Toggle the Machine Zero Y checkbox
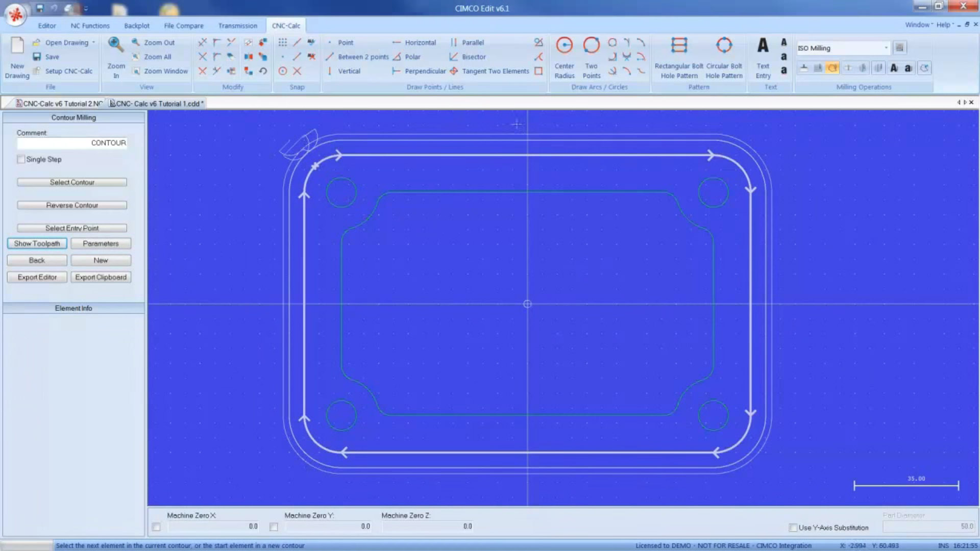The image size is (980, 551). [x=274, y=527]
